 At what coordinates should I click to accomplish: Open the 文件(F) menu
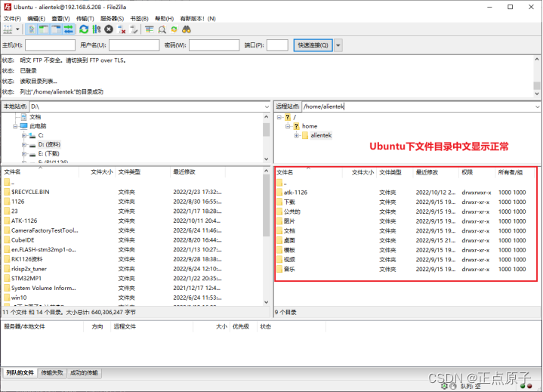12,18
